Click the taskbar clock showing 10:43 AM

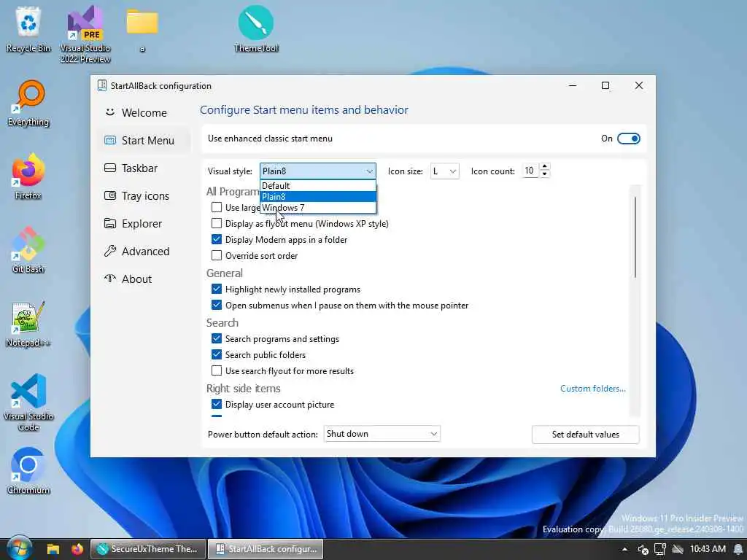pyautogui.click(x=708, y=549)
